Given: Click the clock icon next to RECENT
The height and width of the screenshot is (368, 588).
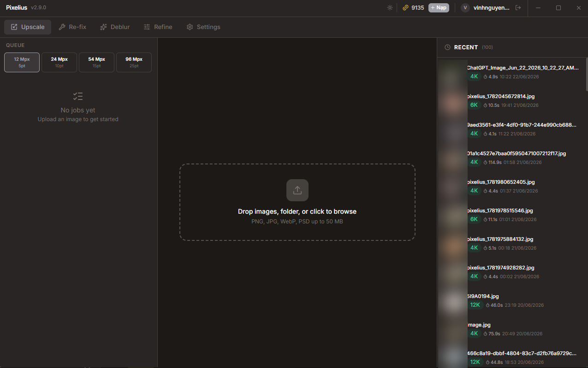Looking at the screenshot, I should click(447, 47).
